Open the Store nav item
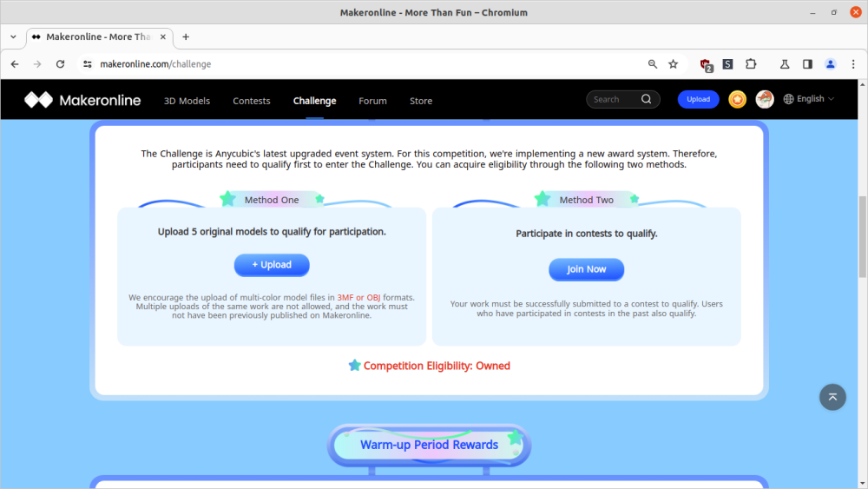 pos(421,101)
